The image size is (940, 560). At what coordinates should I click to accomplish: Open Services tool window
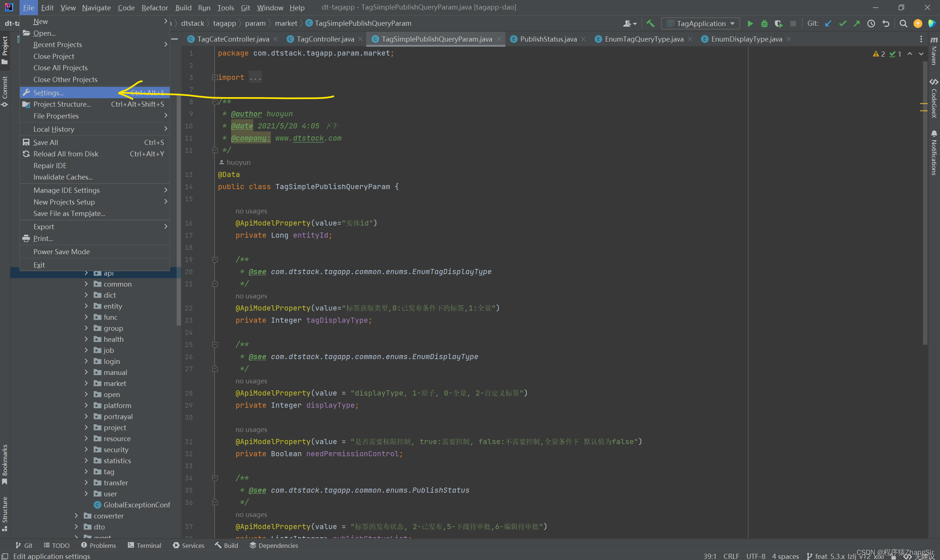pos(188,545)
